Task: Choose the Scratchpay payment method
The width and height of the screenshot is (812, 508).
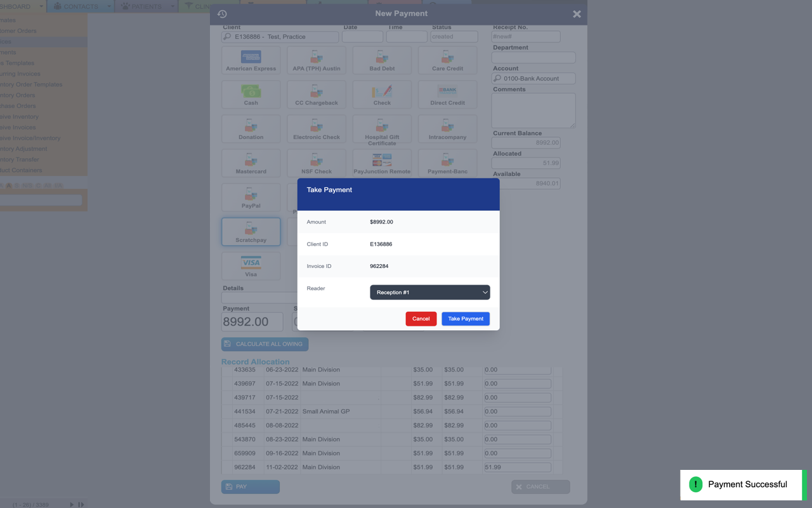Action: [251, 232]
